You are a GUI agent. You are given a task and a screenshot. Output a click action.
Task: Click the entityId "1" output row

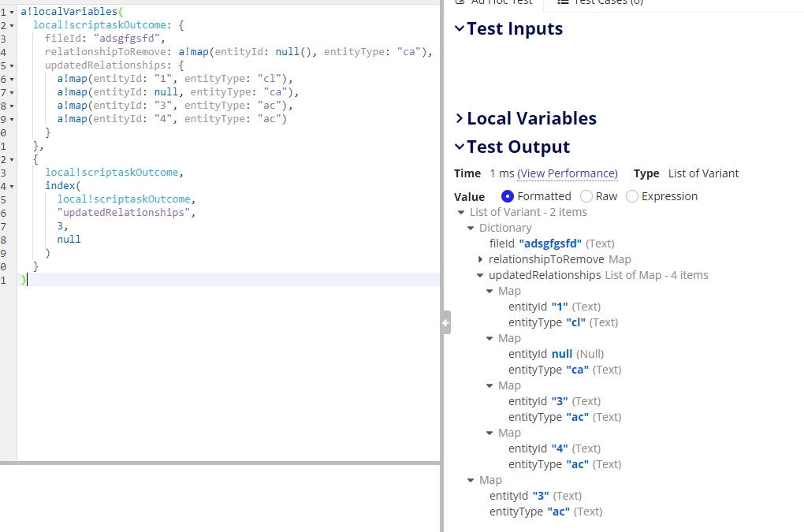[x=554, y=307]
